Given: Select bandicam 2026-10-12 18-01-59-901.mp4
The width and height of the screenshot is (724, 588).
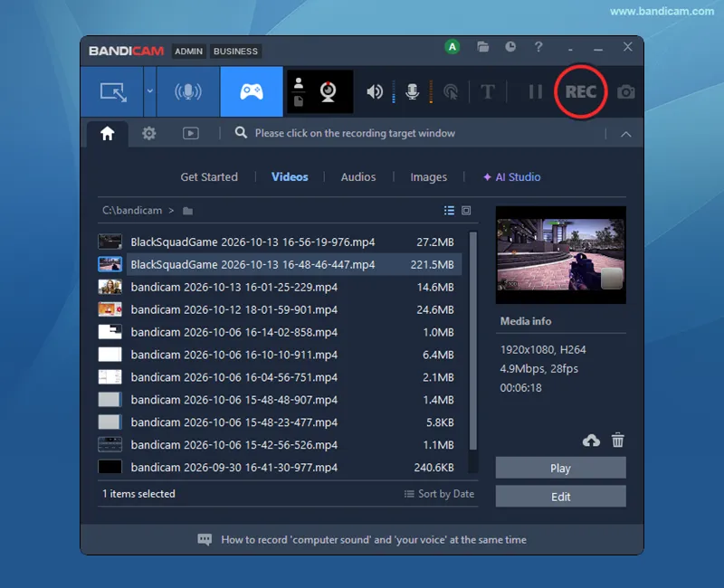Looking at the screenshot, I should 280,309.
